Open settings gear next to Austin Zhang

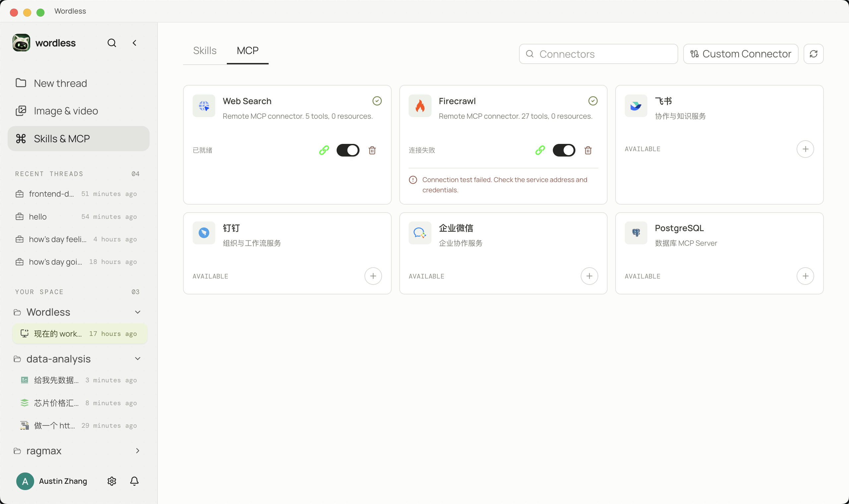(112, 481)
